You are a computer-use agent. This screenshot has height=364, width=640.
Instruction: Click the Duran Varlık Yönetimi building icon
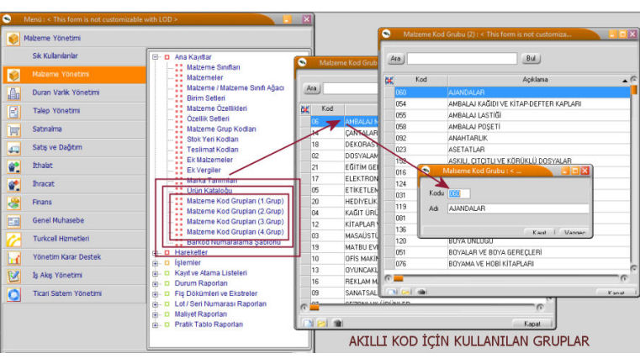pyautogui.click(x=13, y=93)
